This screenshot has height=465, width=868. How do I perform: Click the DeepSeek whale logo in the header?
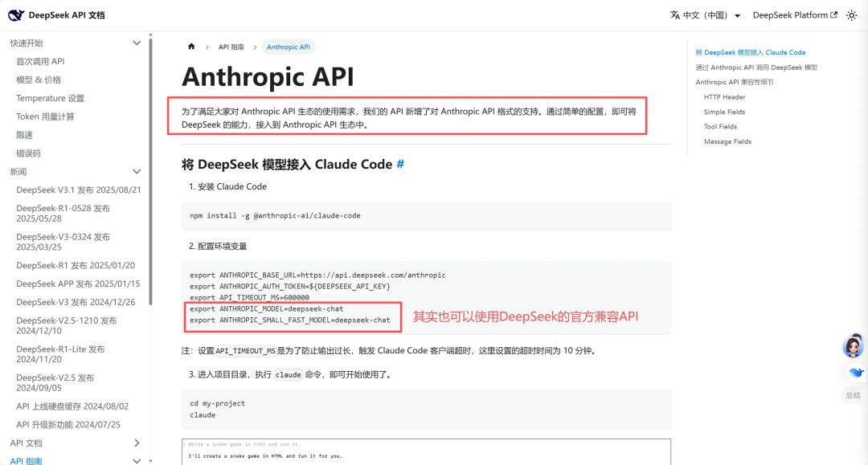[18, 14]
